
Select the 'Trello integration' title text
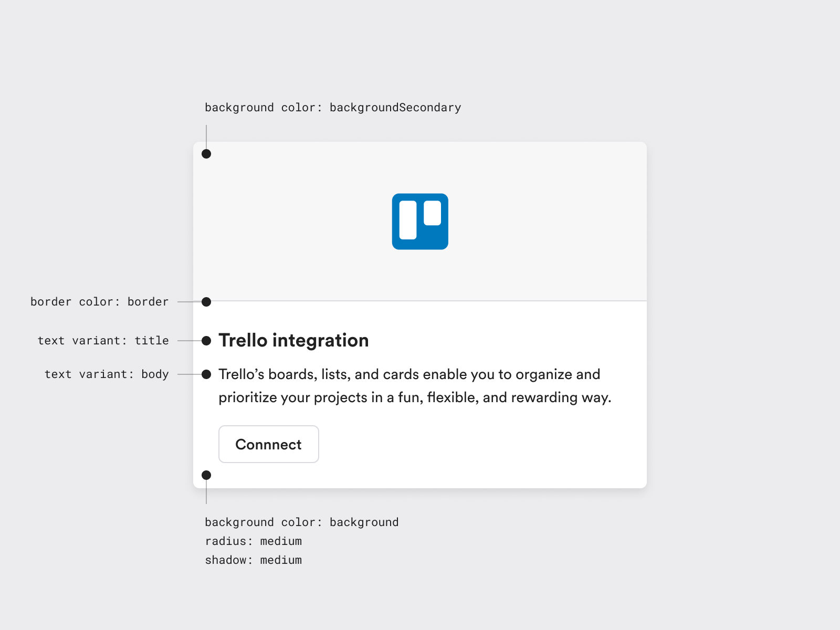[293, 340]
